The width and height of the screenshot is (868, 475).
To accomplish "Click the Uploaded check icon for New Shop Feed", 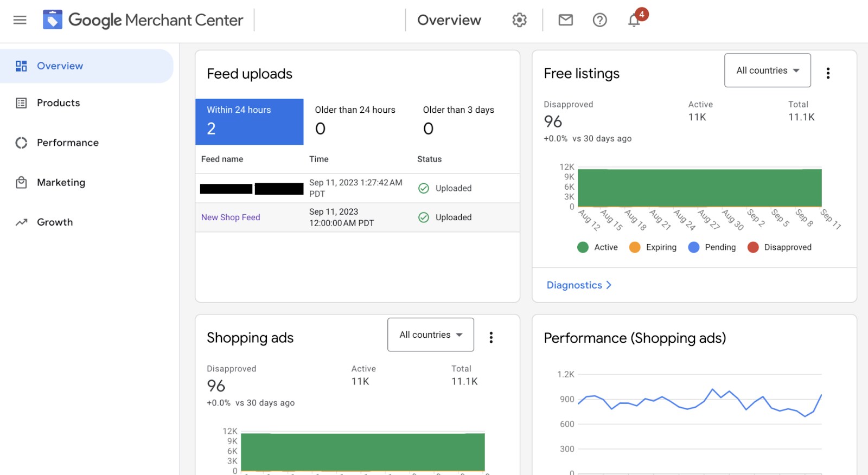I will [x=424, y=217].
